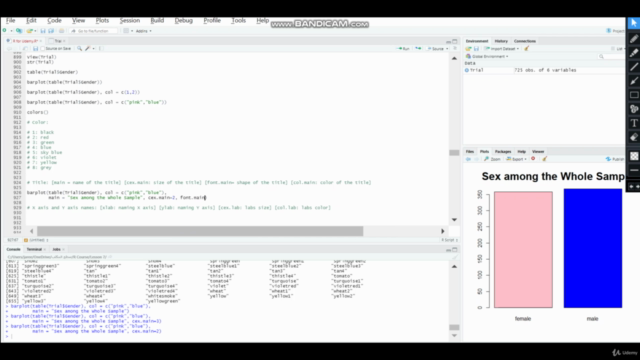Screen dimensions: 640x360
Task: Click the console vertical scrollbar thumb
Action: pyautogui.click(x=454, y=327)
